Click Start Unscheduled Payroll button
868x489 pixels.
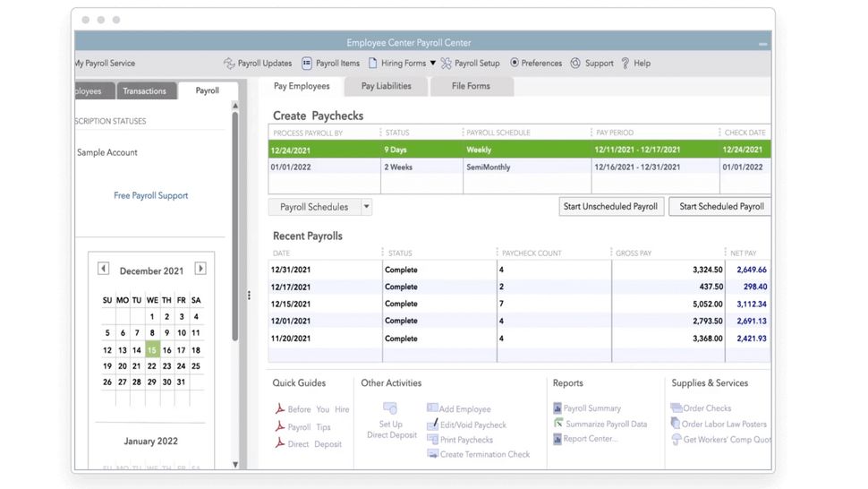coord(610,207)
